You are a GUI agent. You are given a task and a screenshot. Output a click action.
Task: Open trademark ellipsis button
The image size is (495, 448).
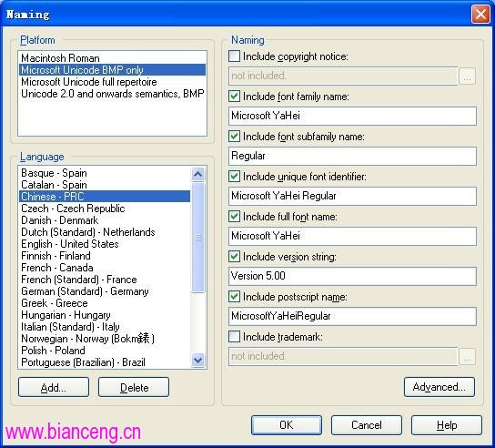click(467, 357)
